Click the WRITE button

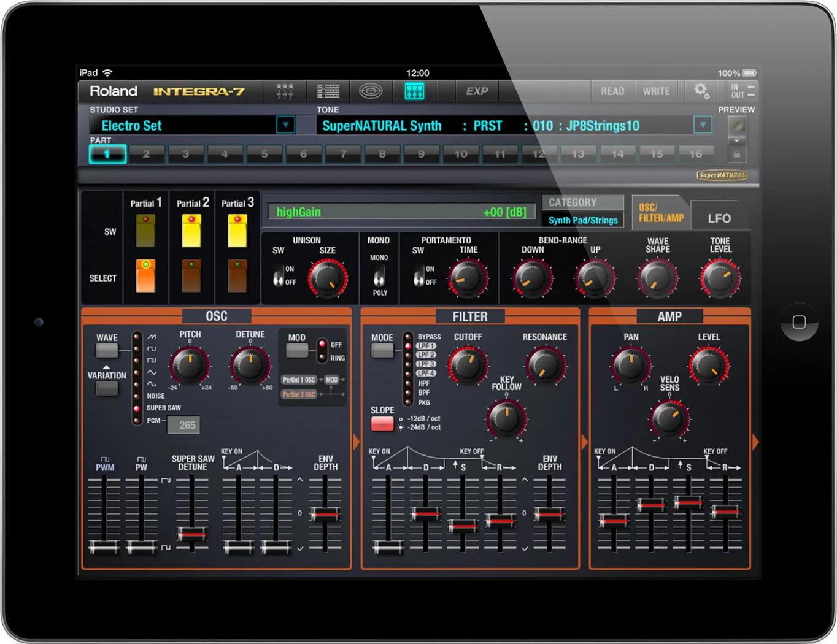pos(656,91)
